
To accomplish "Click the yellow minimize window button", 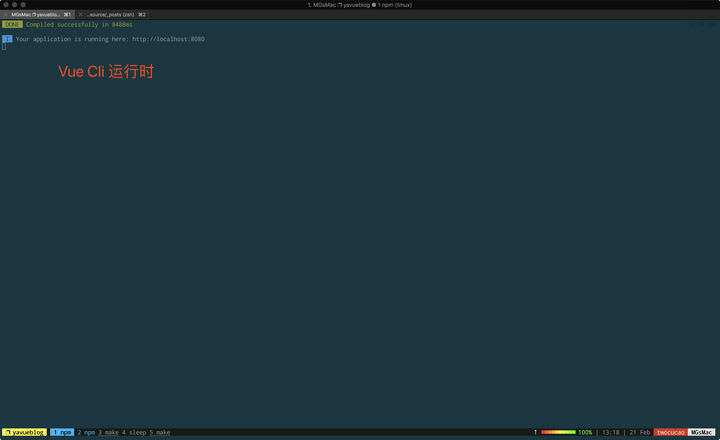I will click(x=15, y=5).
